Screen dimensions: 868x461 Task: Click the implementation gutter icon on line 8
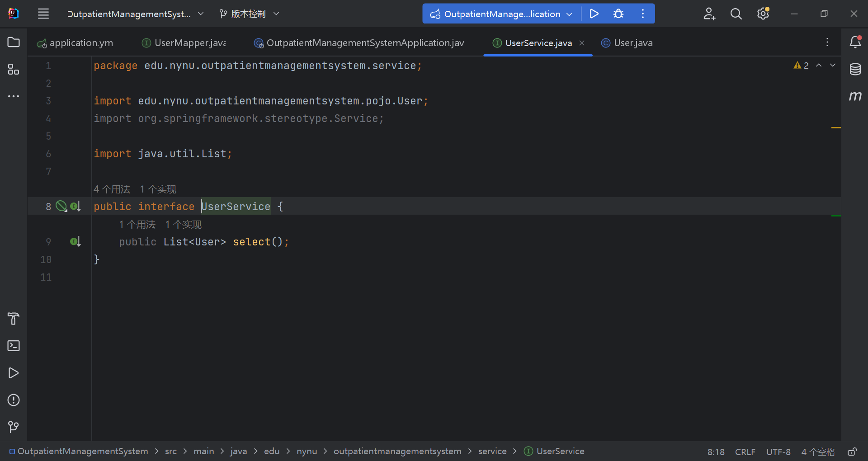point(75,207)
